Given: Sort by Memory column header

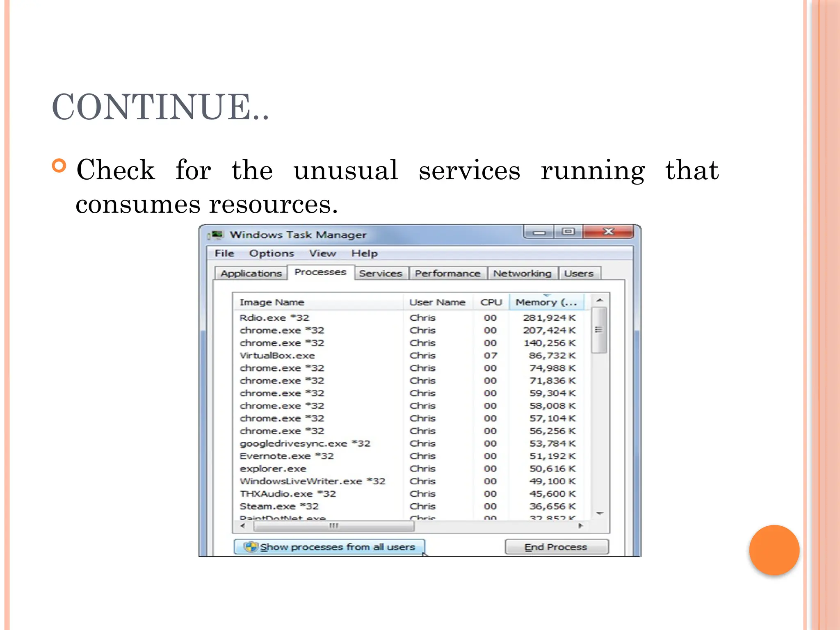Looking at the screenshot, I should point(547,302).
